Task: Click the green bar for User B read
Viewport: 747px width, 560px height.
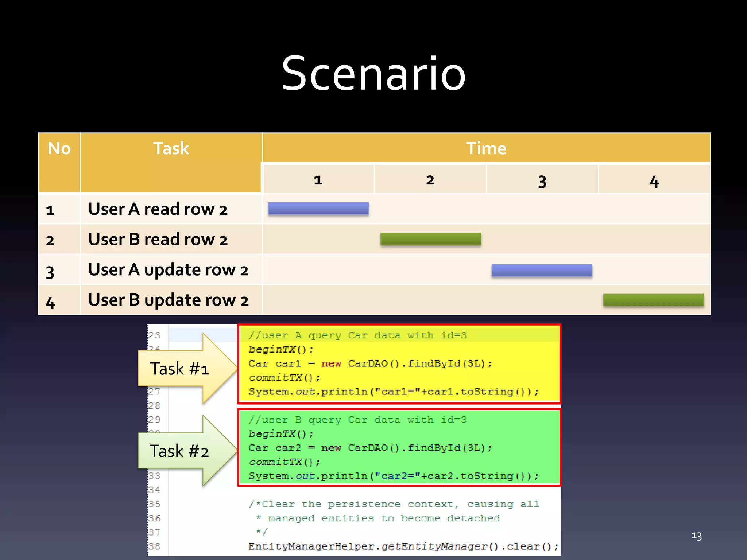Action: [x=431, y=239]
